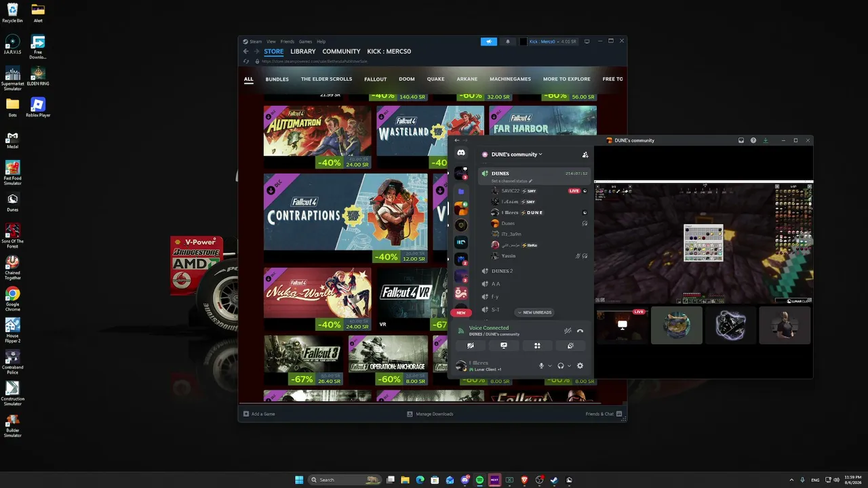
Task: Open Fallout 4 Nuka-World DLC card
Action: (317, 299)
